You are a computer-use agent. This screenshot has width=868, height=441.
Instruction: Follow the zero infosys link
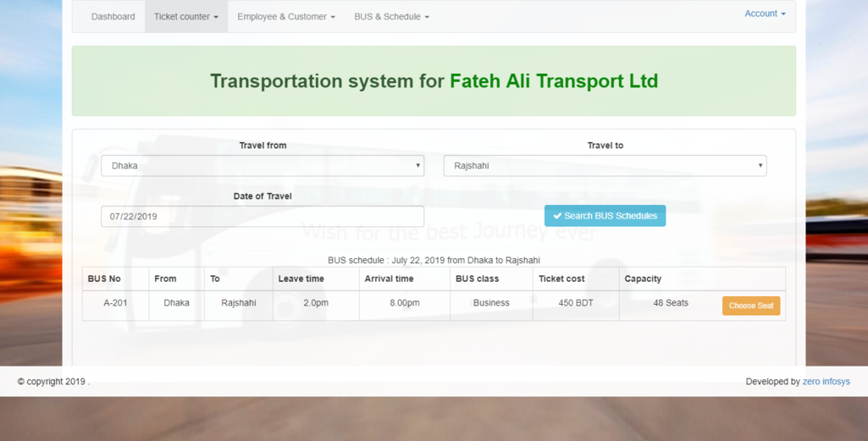tap(826, 382)
